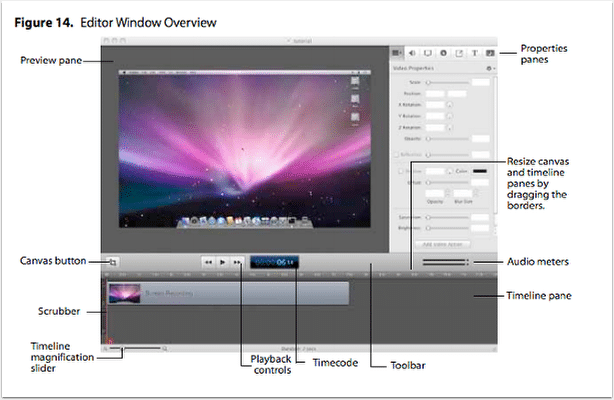Adjust the Reflection slider
Screen dimensions: 614x400
[x=448, y=155]
